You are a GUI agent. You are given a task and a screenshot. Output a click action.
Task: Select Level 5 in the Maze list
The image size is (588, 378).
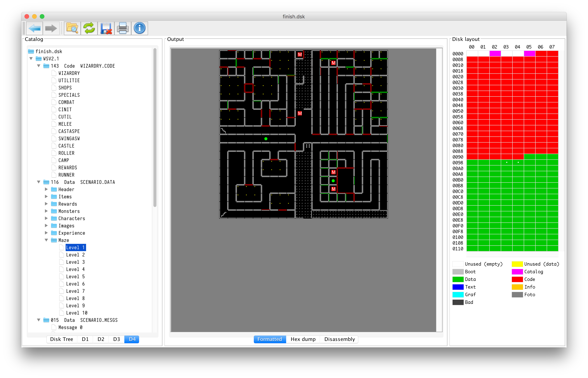(75, 277)
